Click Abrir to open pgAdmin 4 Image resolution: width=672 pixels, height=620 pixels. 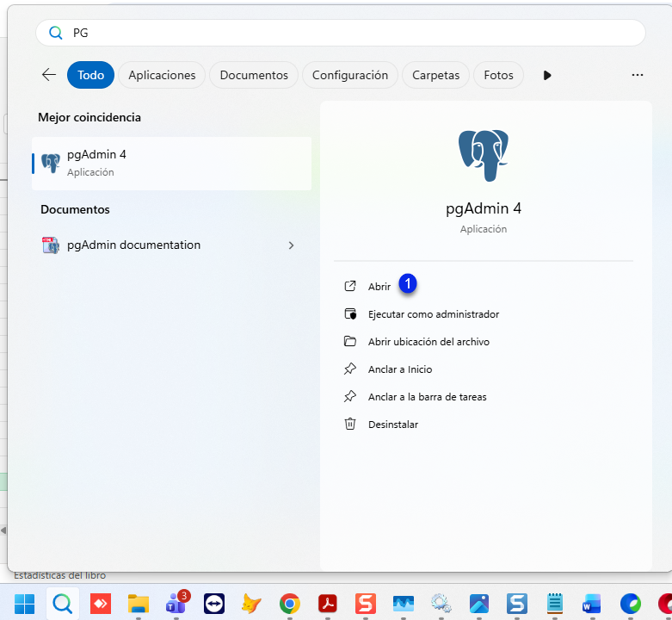(x=379, y=287)
